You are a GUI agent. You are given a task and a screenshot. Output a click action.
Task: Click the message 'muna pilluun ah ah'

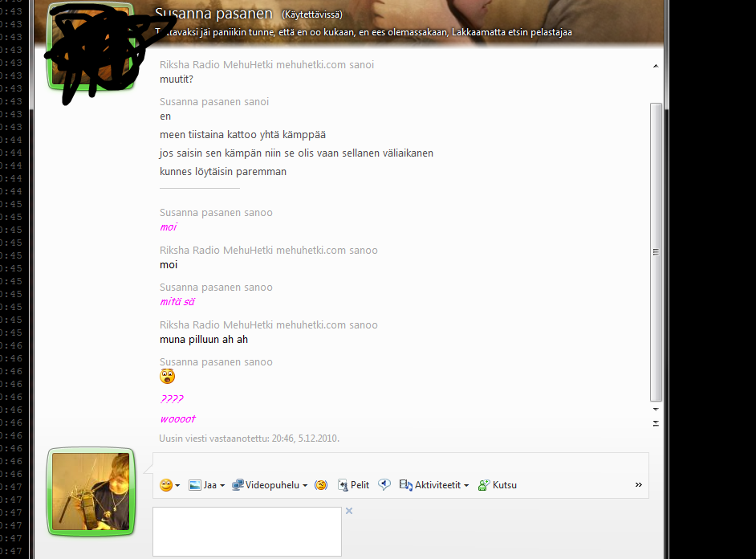[x=204, y=340]
